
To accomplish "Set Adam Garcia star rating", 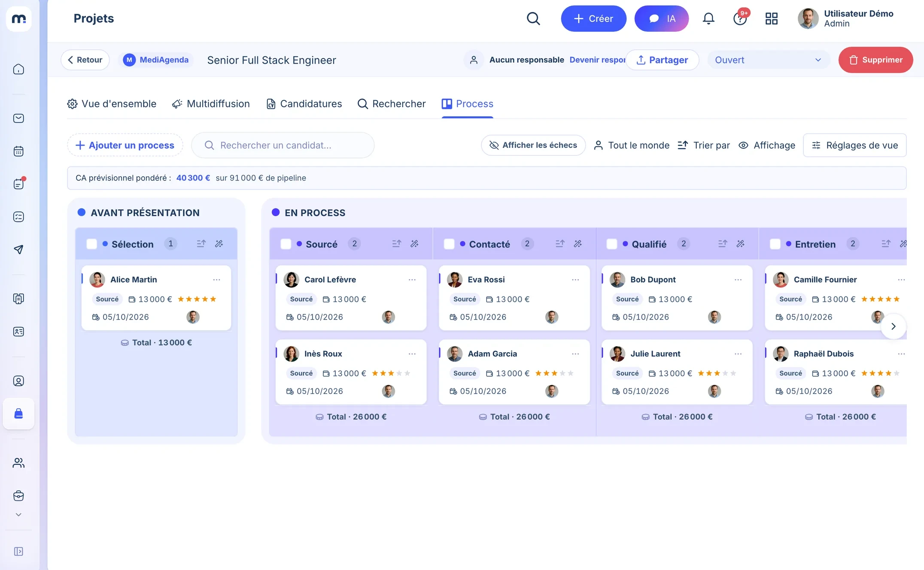I will click(554, 373).
